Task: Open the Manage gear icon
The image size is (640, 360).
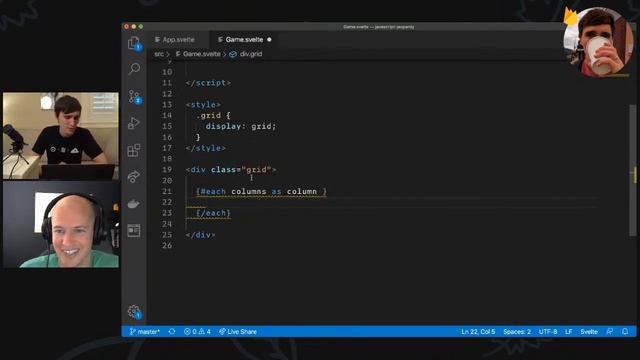Action: (134, 312)
